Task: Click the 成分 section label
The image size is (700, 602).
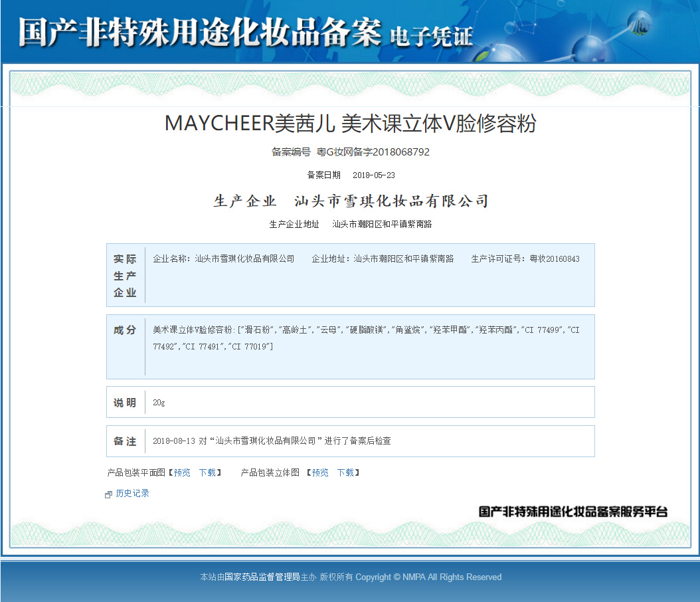Action: (x=125, y=330)
